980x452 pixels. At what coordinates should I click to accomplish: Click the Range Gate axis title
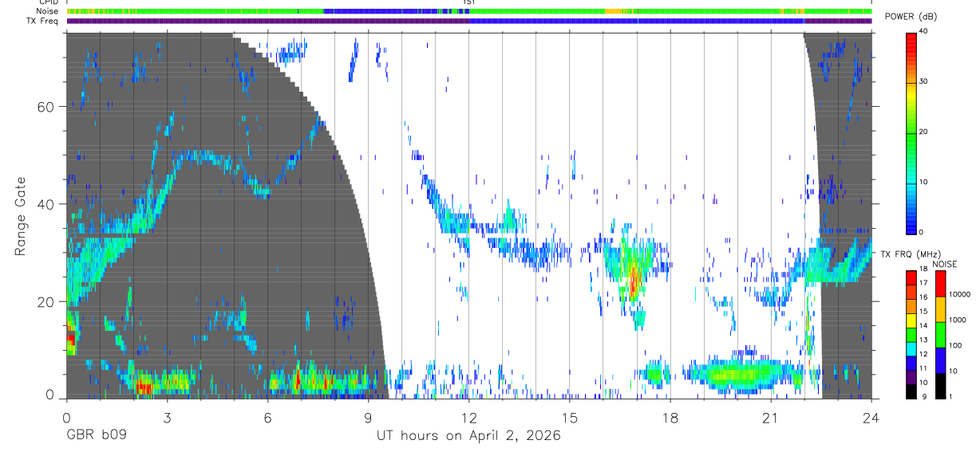20,216
